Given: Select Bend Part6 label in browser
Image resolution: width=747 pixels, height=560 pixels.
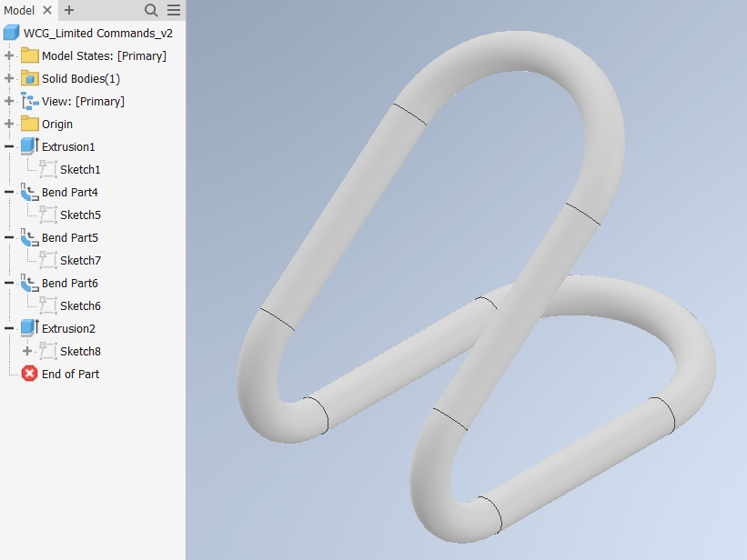Looking at the screenshot, I should pos(70,284).
